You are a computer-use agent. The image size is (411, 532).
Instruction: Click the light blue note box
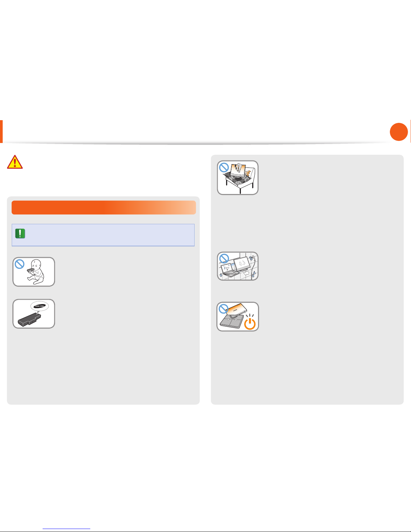pos(103,235)
